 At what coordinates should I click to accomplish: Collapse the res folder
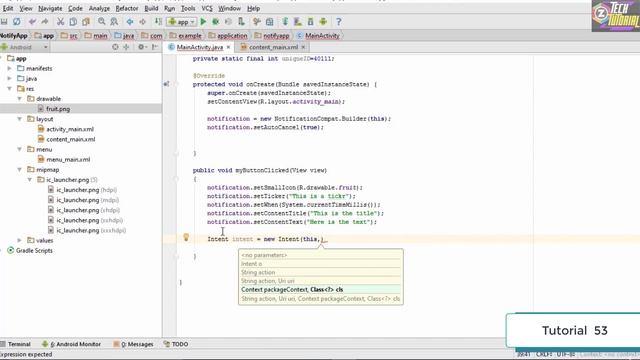(9, 89)
